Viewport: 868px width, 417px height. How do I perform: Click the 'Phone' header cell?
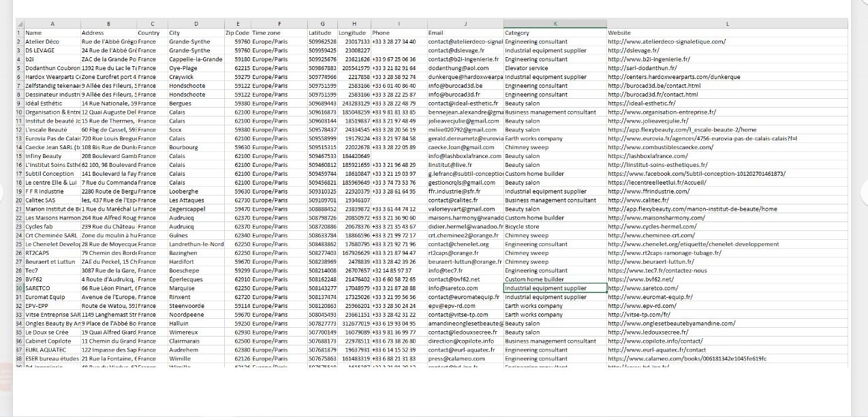coord(399,33)
